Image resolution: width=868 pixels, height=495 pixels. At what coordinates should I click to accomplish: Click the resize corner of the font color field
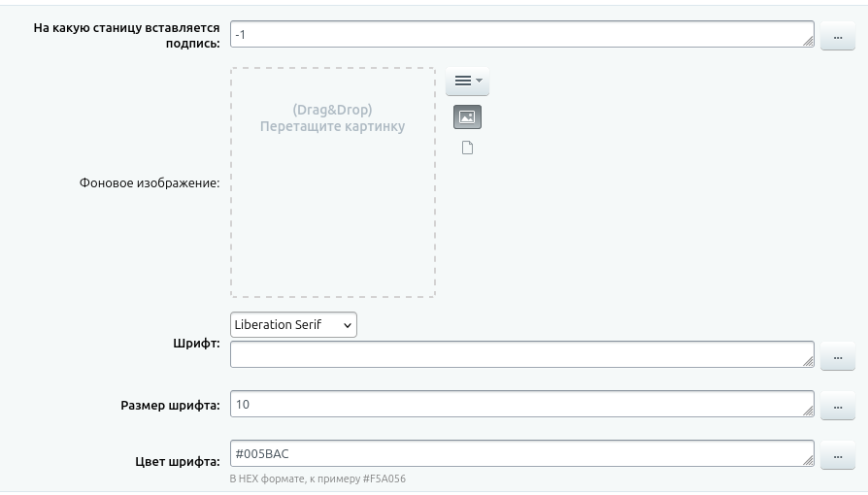[809, 461]
